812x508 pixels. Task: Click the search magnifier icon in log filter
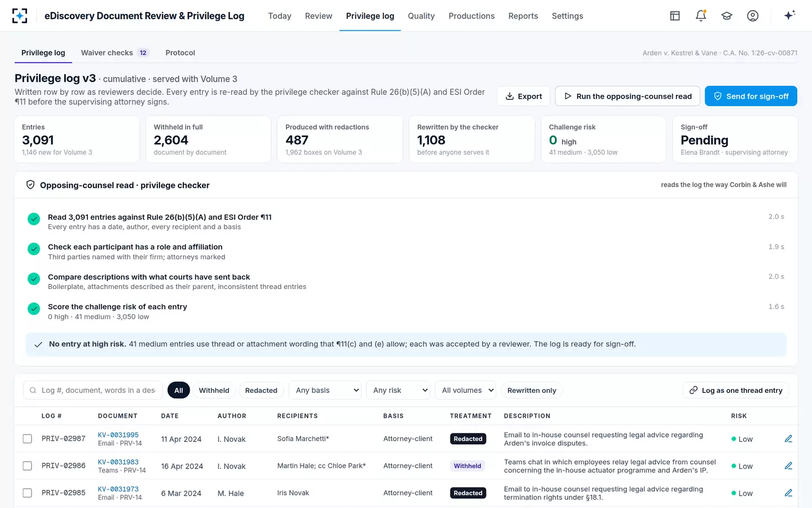click(x=33, y=390)
